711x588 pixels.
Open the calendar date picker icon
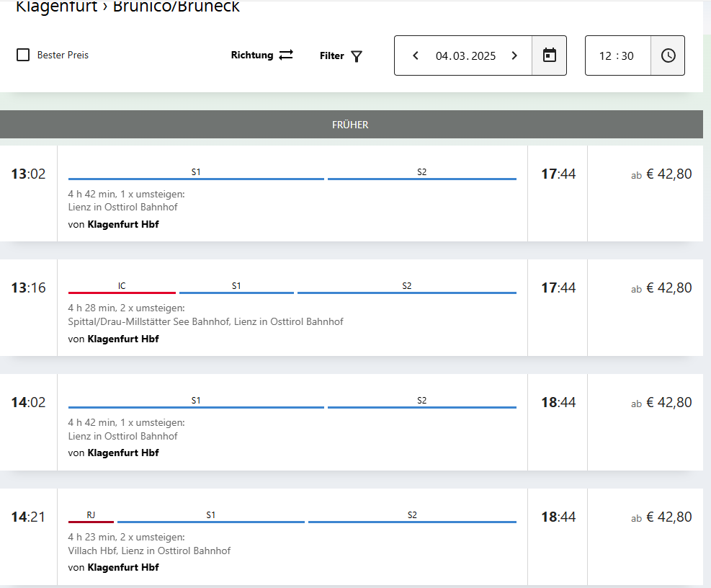(549, 55)
